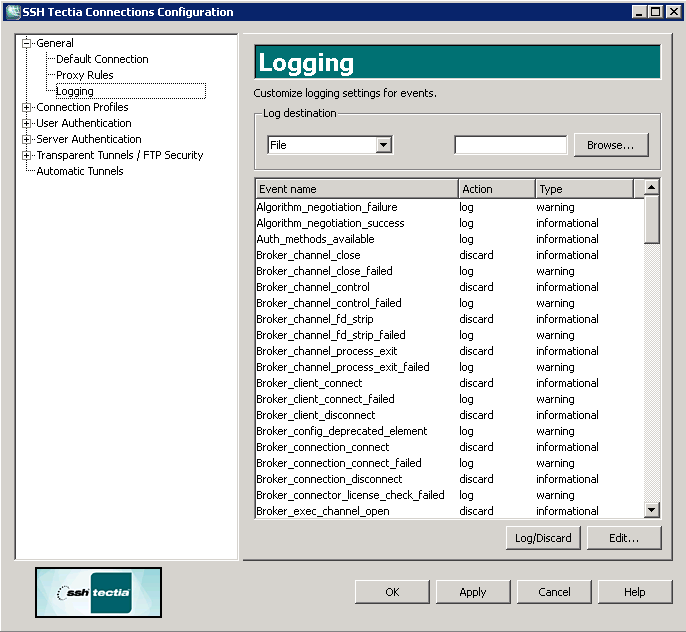The width and height of the screenshot is (686, 632).
Task: Select Transparent Tunnels / FTP Security label
Action: [120, 155]
